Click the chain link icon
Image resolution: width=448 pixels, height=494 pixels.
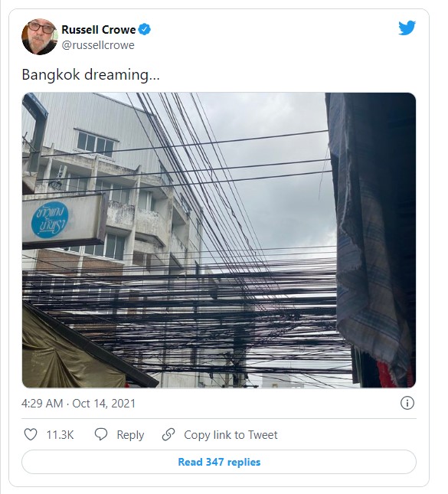[x=168, y=434]
